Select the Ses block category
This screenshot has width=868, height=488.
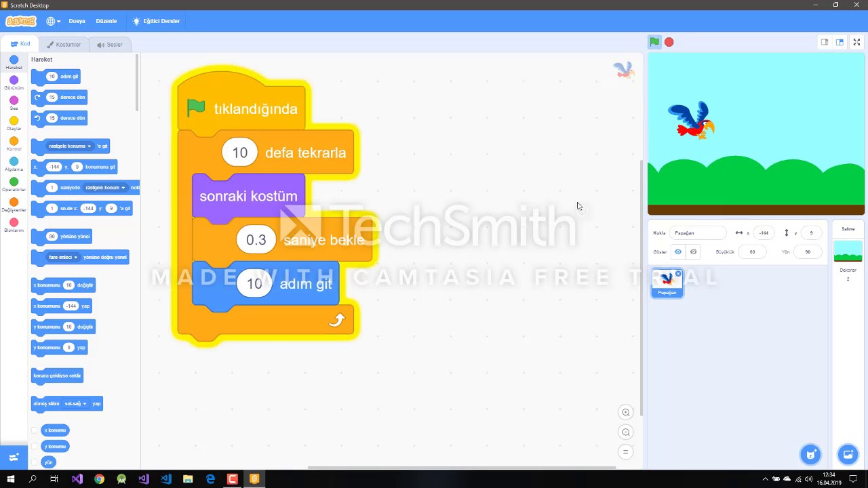click(14, 103)
